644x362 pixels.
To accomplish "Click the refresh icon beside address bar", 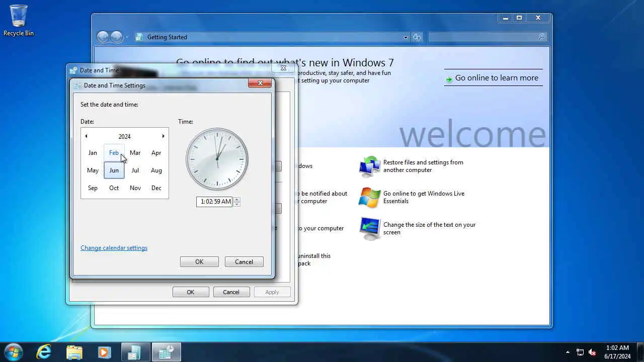I will click(x=417, y=37).
